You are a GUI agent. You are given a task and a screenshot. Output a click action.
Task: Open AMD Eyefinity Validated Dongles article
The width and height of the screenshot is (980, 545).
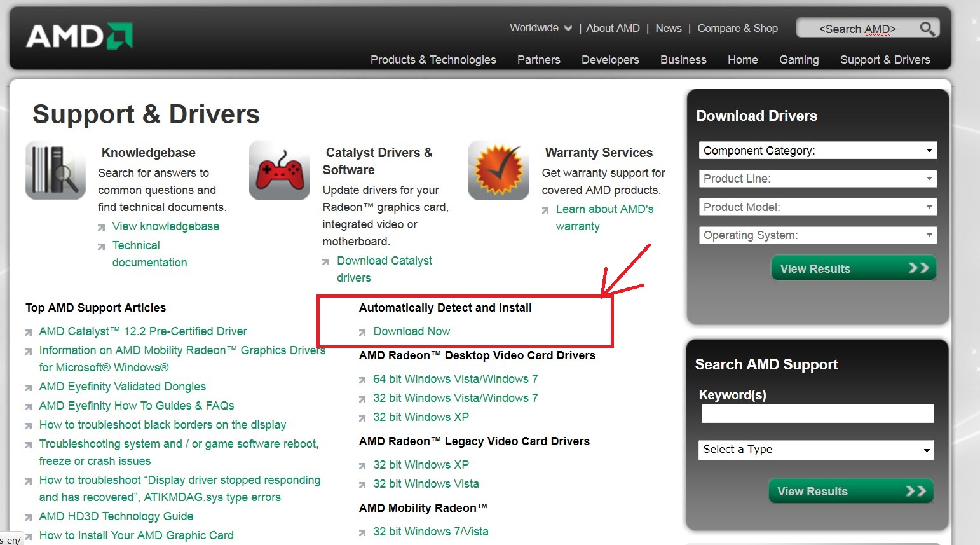[x=123, y=387]
